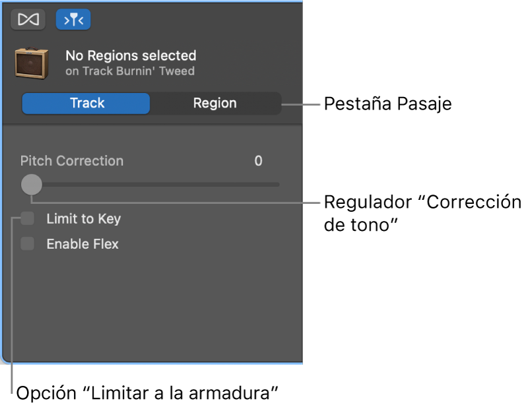Screen dimensions: 532x407
Task: Select the Track tab
Action: coord(85,103)
